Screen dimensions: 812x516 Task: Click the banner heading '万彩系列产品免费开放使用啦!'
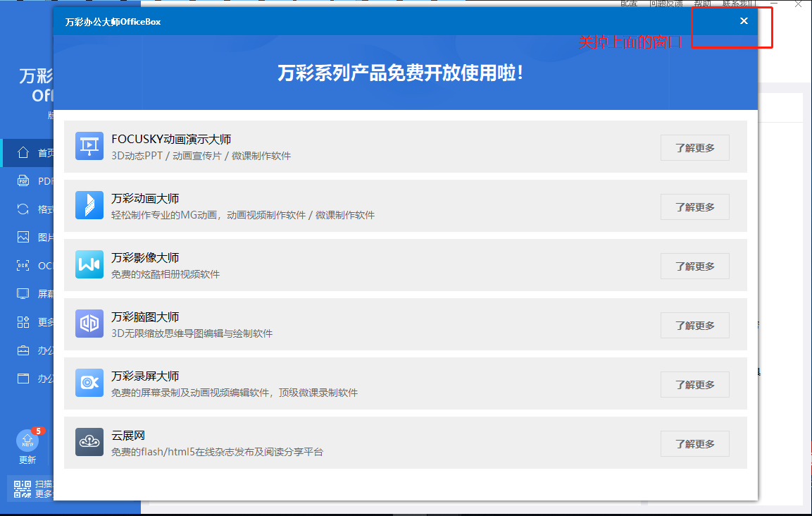coord(400,73)
